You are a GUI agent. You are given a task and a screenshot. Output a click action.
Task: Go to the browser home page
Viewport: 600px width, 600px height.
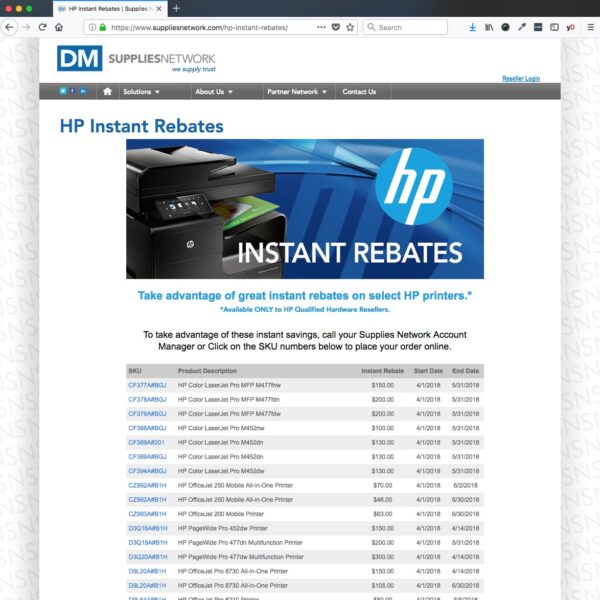(59, 27)
